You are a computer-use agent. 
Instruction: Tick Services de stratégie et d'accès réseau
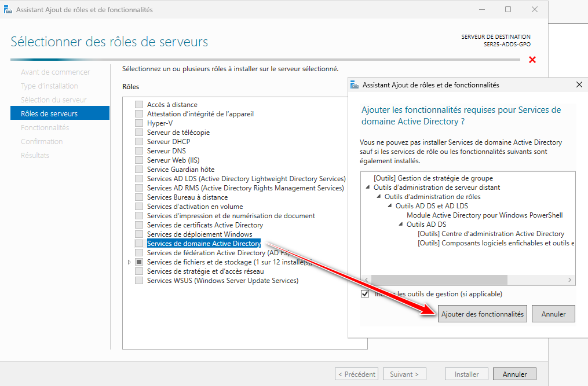coord(139,271)
